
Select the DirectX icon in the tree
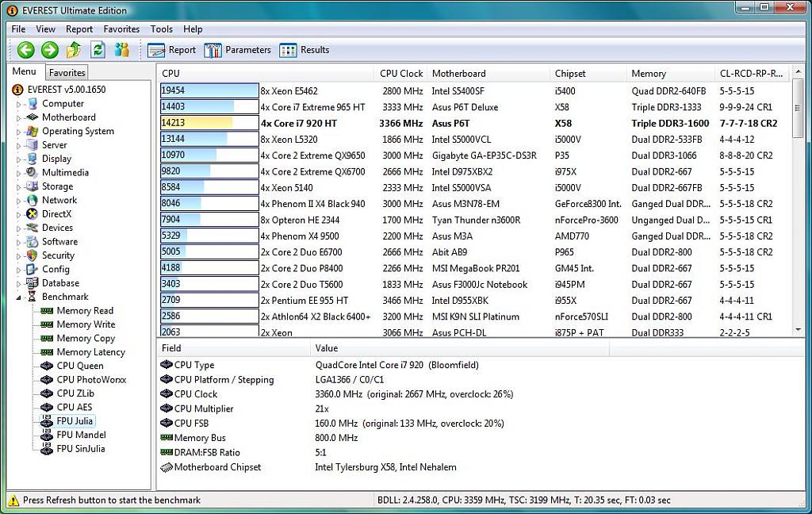[32, 214]
